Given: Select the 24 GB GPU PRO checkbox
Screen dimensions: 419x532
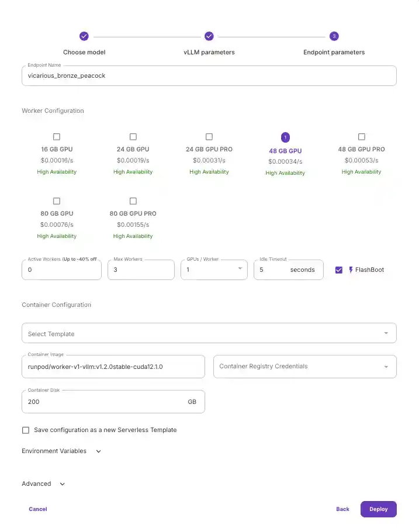Looking at the screenshot, I should [209, 137].
